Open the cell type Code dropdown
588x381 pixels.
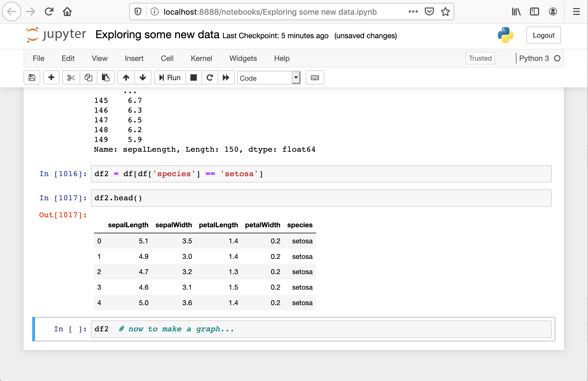pos(269,78)
